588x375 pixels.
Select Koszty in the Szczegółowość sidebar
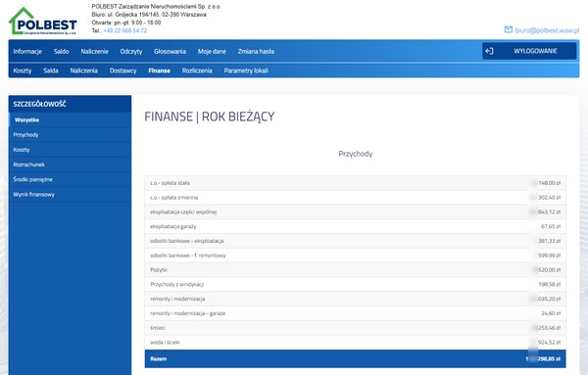pos(71,150)
